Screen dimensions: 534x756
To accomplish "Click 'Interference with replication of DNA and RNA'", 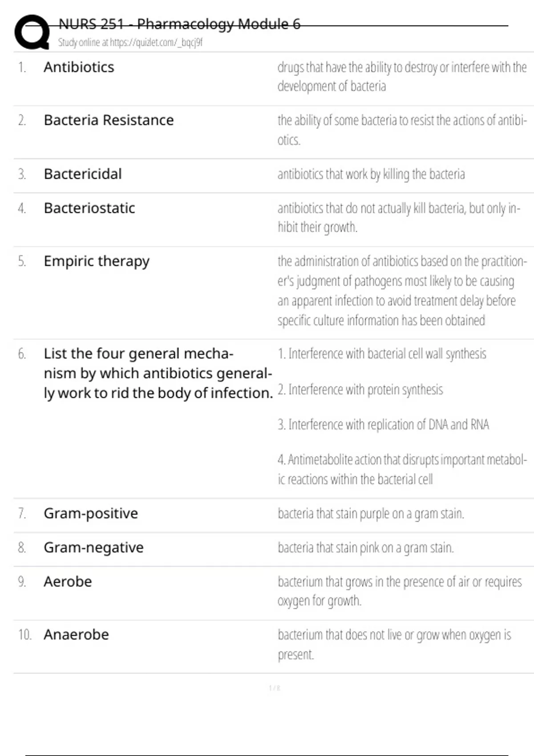I will point(383,425).
